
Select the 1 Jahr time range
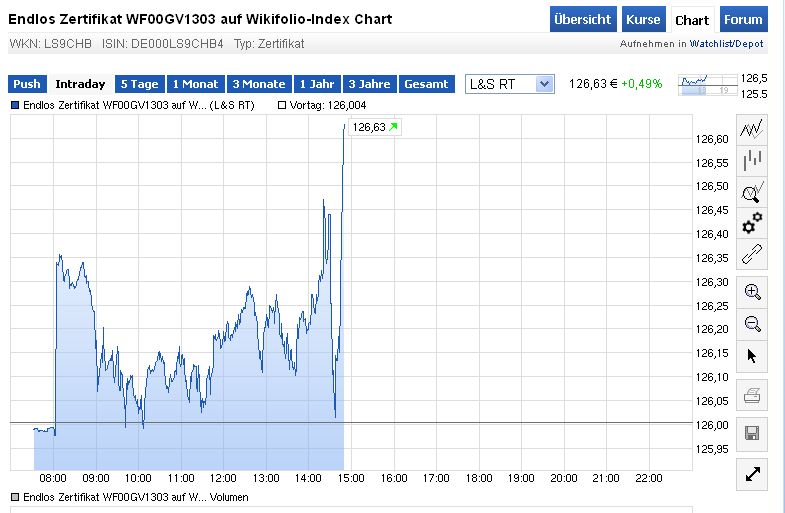point(317,84)
